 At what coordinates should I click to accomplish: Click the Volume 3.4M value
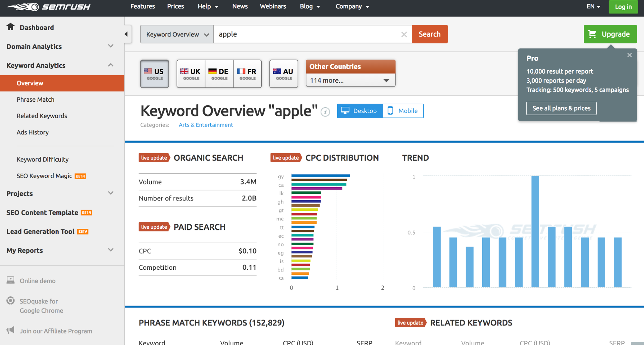[x=248, y=182]
